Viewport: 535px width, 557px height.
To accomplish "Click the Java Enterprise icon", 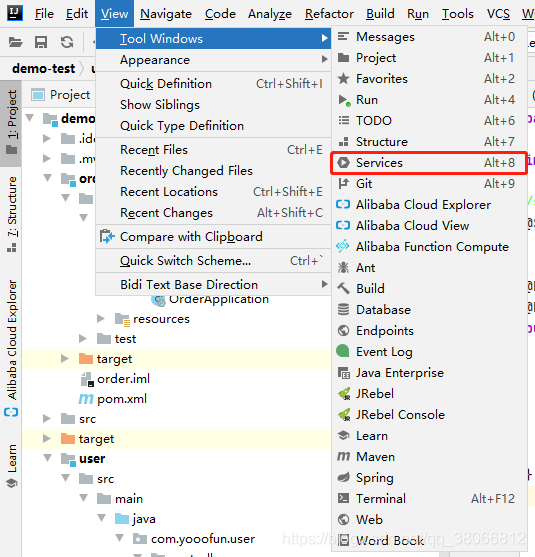I will pyautogui.click(x=344, y=373).
